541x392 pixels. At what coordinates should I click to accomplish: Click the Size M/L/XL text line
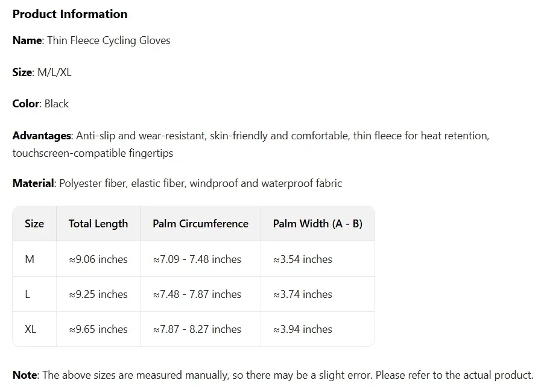click(x=42, y=72)
